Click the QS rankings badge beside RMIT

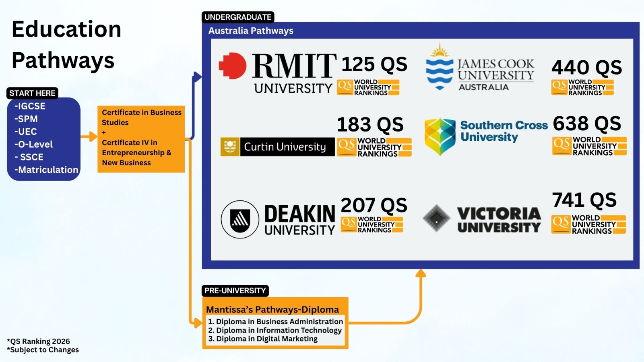[368, 87]
